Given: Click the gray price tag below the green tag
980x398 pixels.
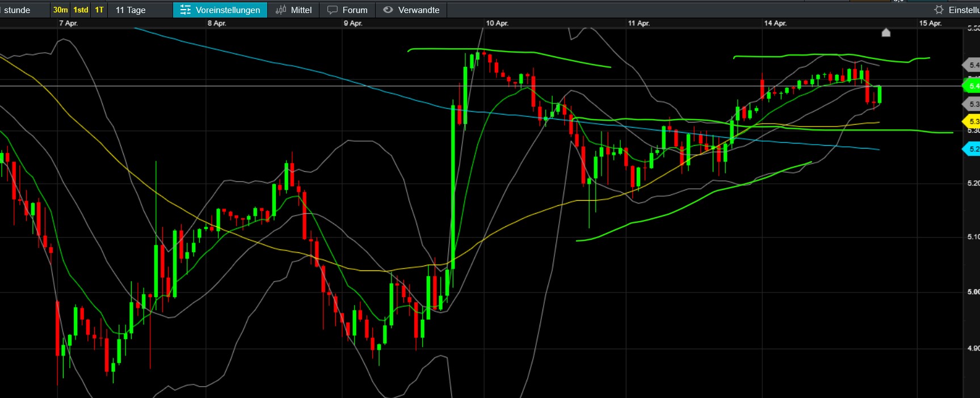Looking at the screenshot, I should (x=971, y=104).
